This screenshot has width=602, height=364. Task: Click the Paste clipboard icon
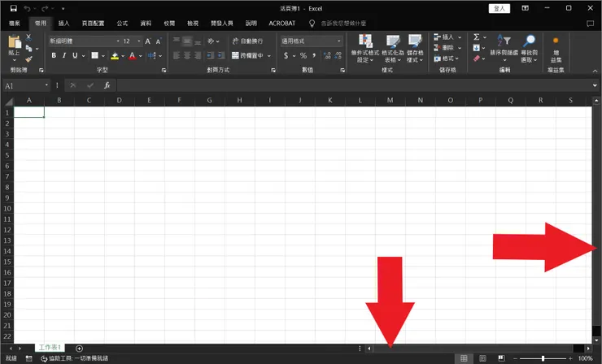point(15,41)
